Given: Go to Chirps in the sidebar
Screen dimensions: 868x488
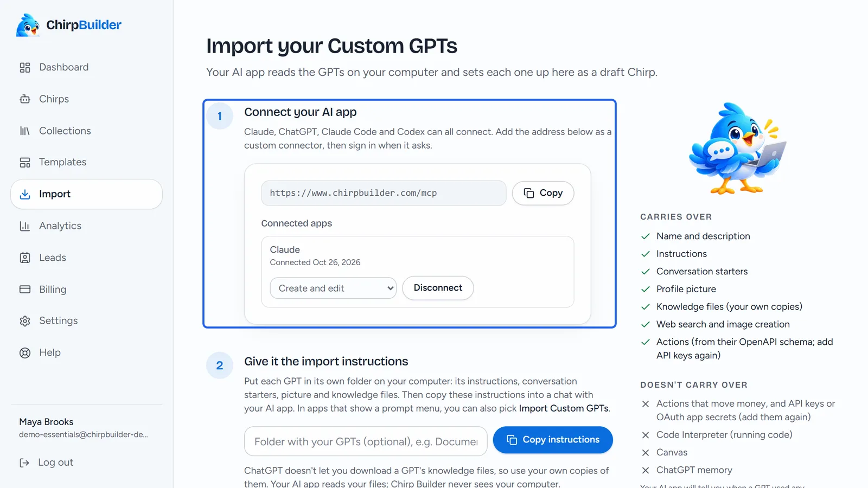Looking at the screenshot, I should (x=86, y=99).
